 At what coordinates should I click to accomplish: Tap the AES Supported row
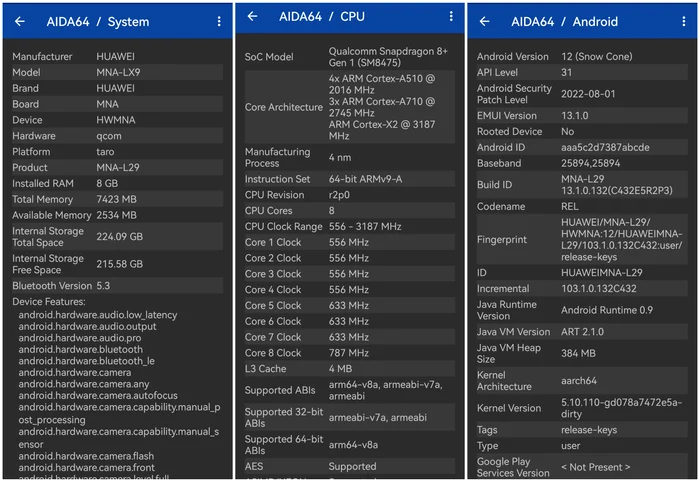point(350,466)
